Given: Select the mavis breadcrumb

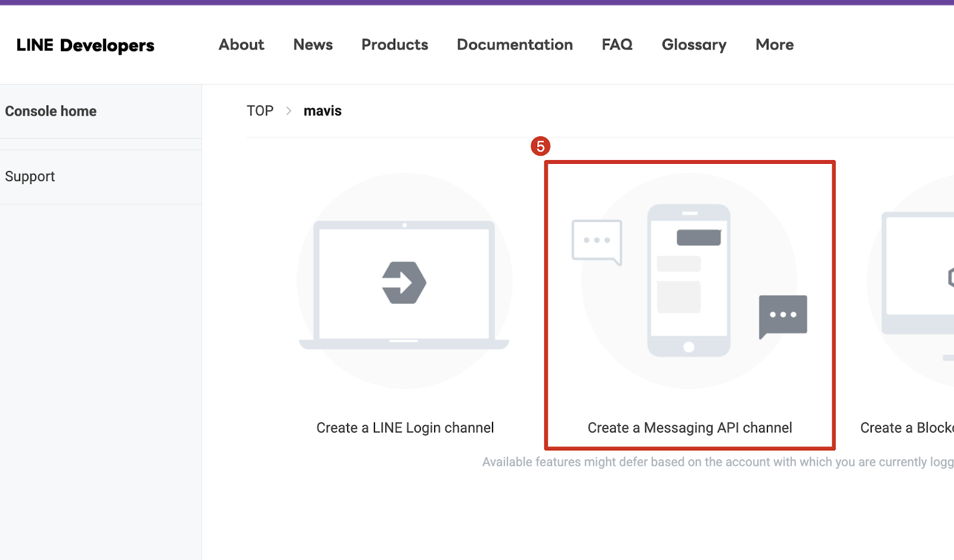Looking at the screenshot, I should tap(323, 111).
